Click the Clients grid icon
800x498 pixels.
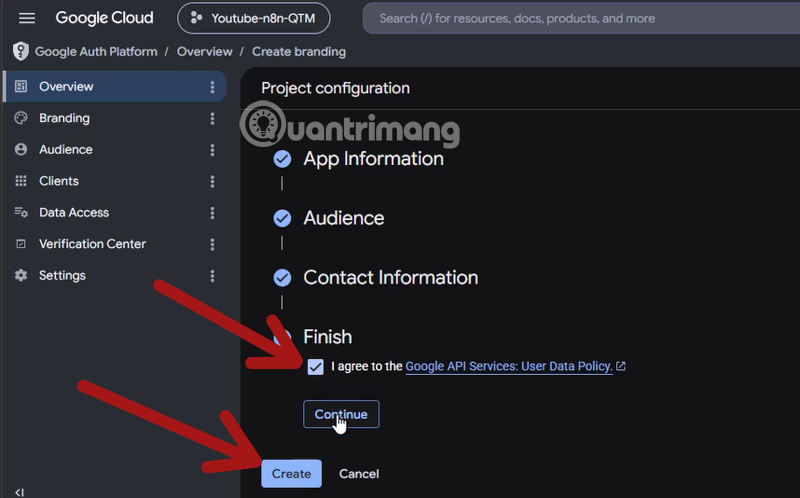[x=21, y=181]
